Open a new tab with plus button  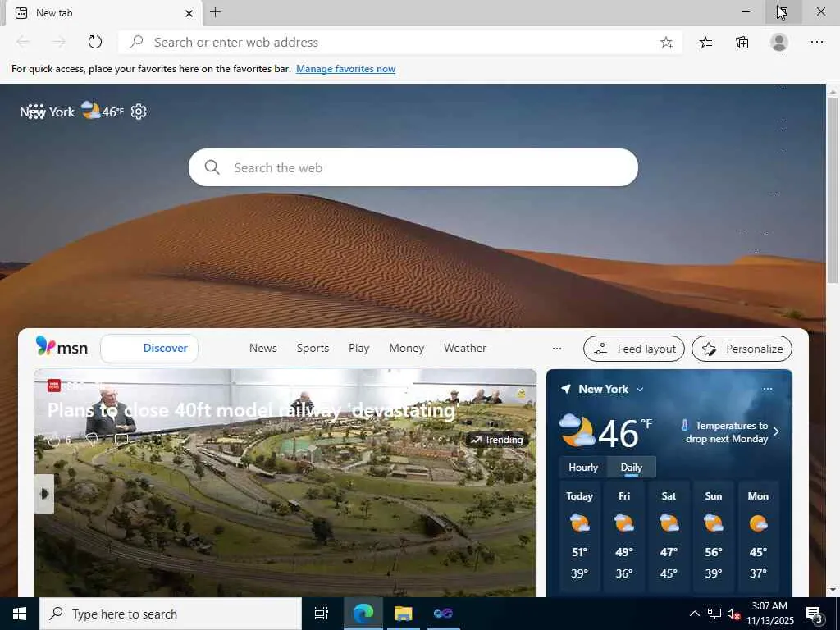point(216,12)
